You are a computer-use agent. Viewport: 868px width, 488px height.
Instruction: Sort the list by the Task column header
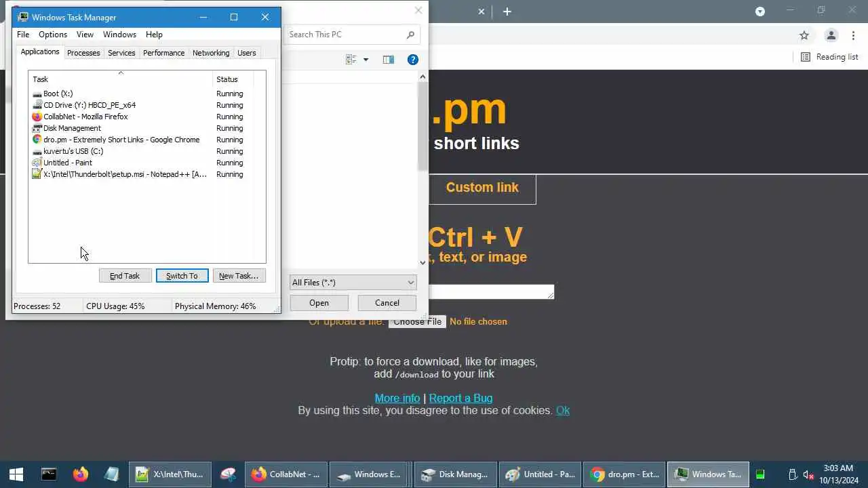121,79
